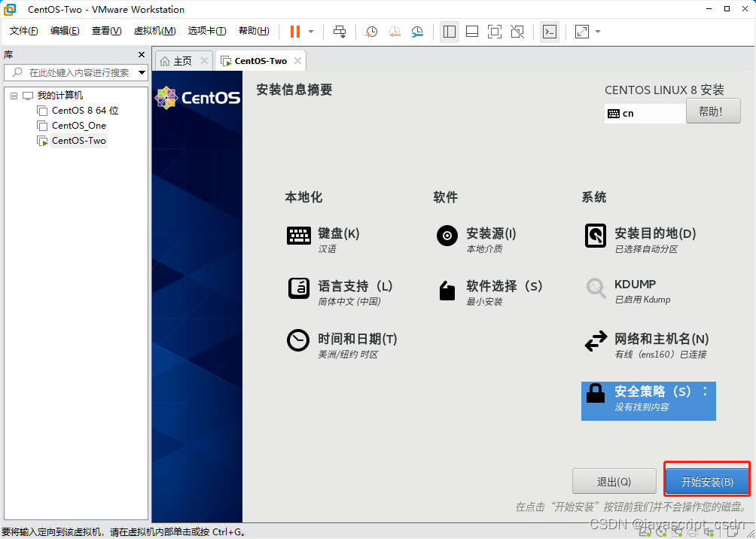This screenshot has height=539, width=756.
Task: Select CentOS-Two in the library tree
Action: [78, 141]
